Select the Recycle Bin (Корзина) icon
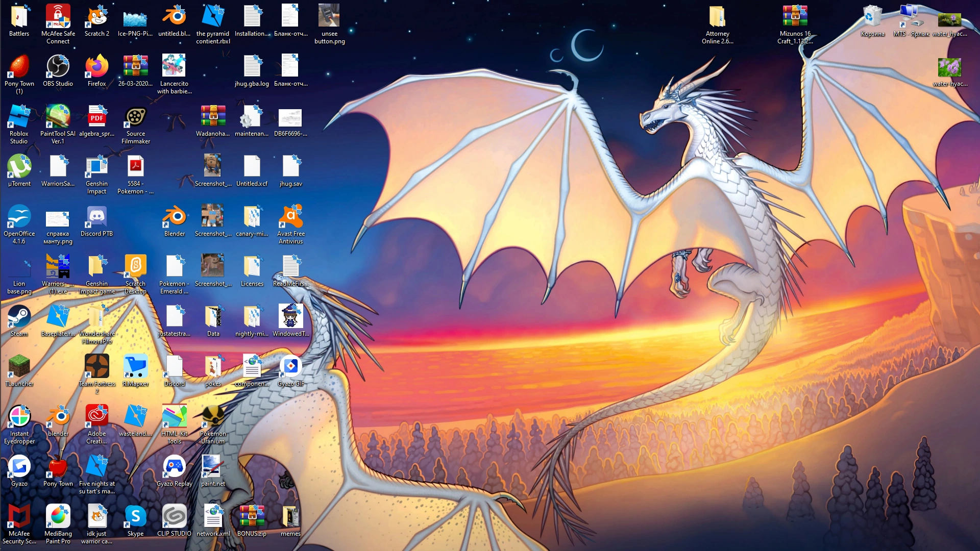This screenshot has height=551, width=980. [872, 17]
